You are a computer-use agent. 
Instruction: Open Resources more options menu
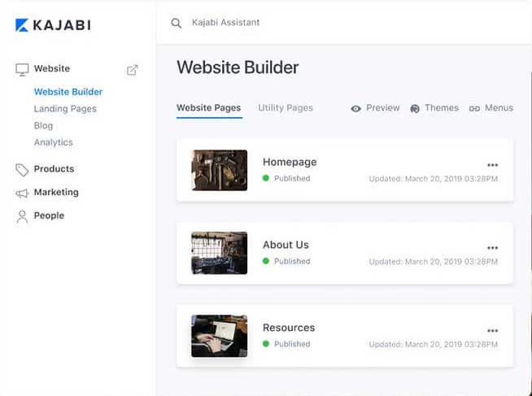point(492,331)
